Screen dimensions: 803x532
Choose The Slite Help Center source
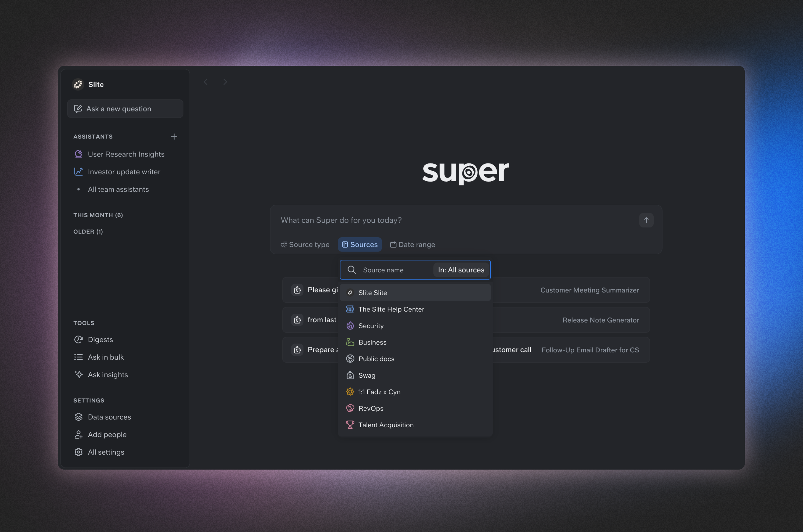coord(391,309)
